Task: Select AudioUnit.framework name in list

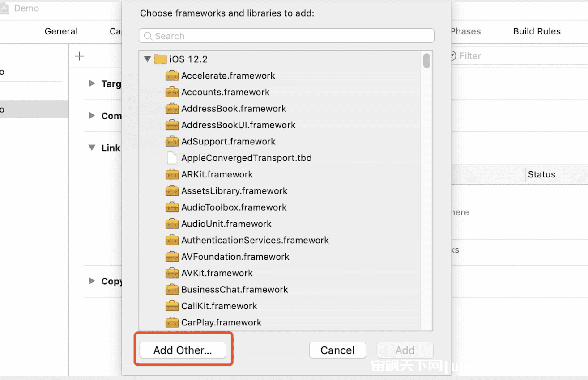Action: tap(226, 224)
